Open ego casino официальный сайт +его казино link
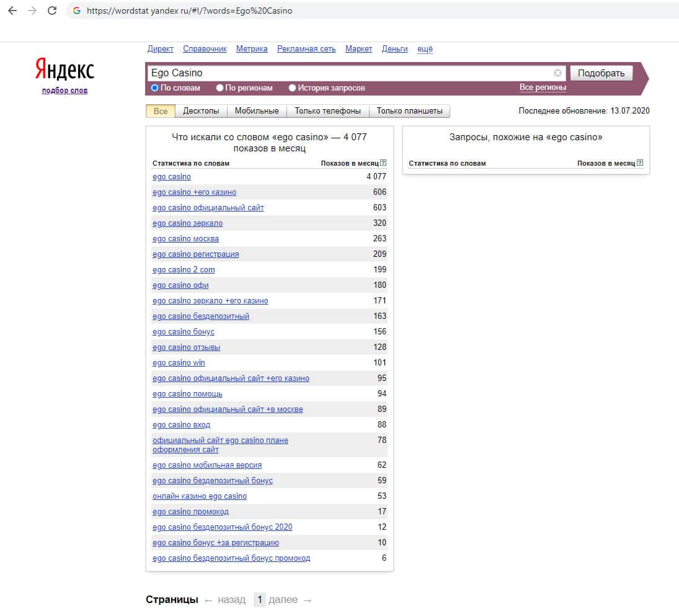This screenshot has width=679, height=616. click(231, 378)
